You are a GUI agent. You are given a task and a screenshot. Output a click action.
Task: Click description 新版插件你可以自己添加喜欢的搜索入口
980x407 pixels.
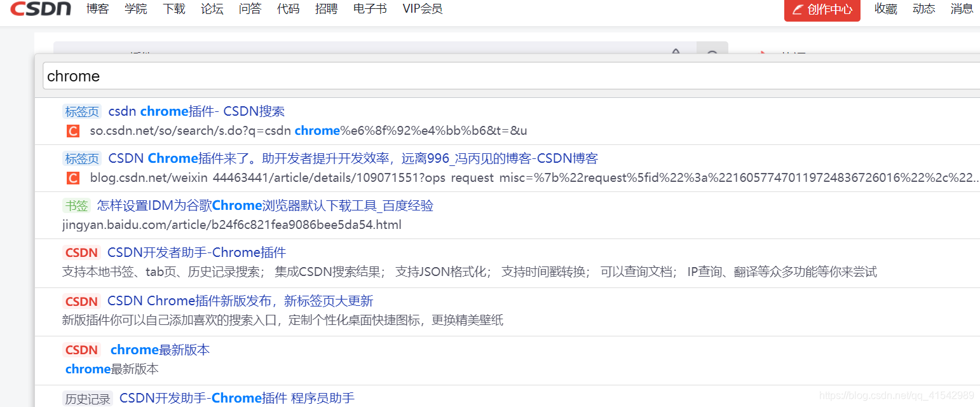[283, 320]
